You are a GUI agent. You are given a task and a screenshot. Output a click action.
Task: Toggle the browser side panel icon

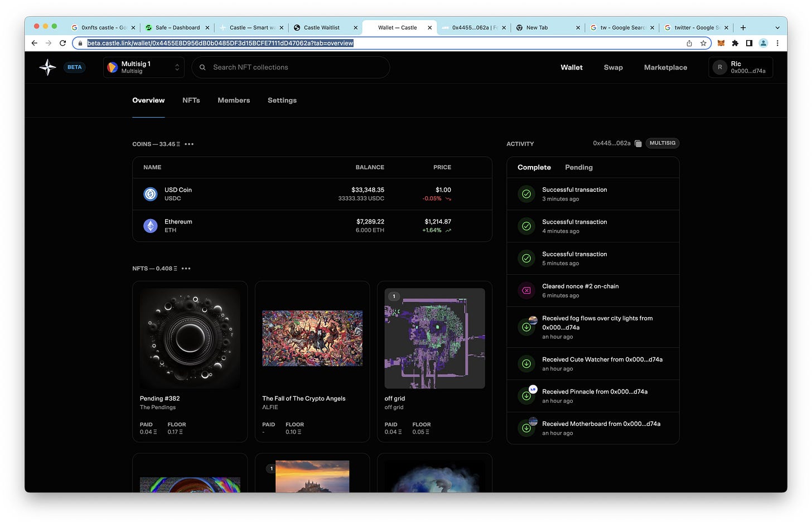pos(749,43)
